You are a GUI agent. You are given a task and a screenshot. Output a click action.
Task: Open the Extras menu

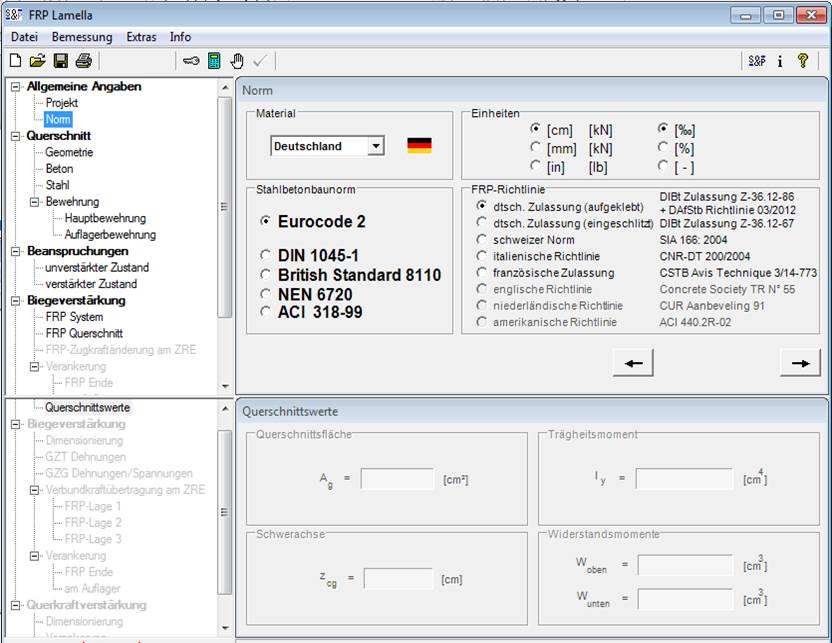coord(141,37)
